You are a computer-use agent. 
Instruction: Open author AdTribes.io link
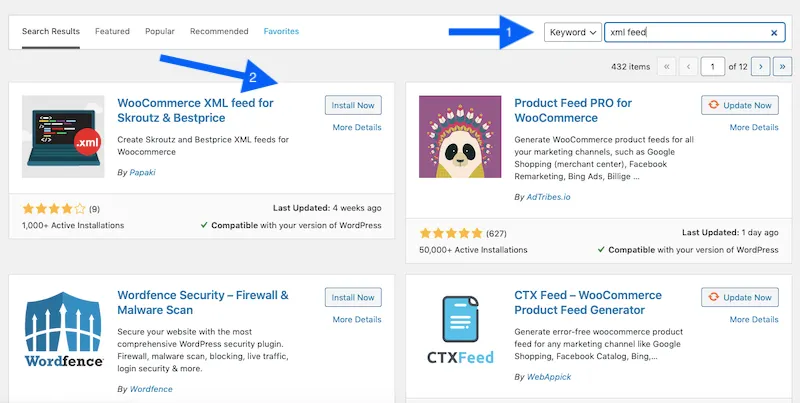[x=548, y=197]
